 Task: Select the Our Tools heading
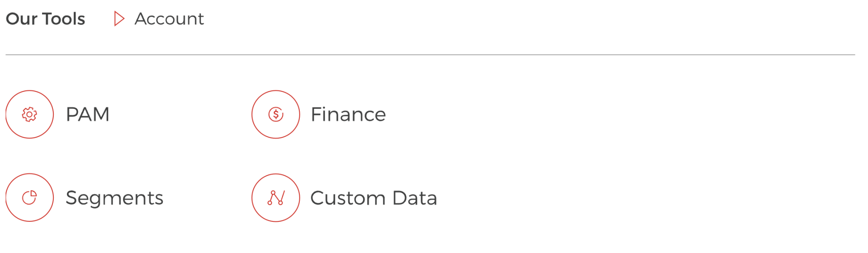pos(45,19)
